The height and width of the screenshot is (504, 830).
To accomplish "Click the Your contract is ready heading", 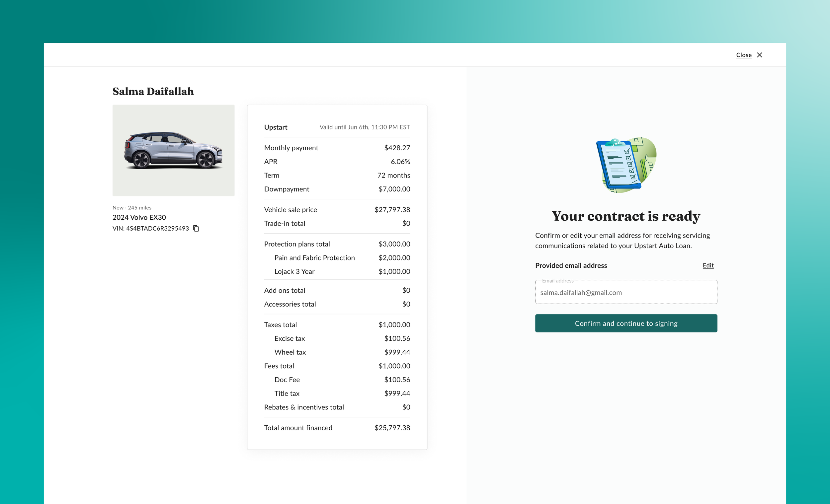I will coord(625,216).
